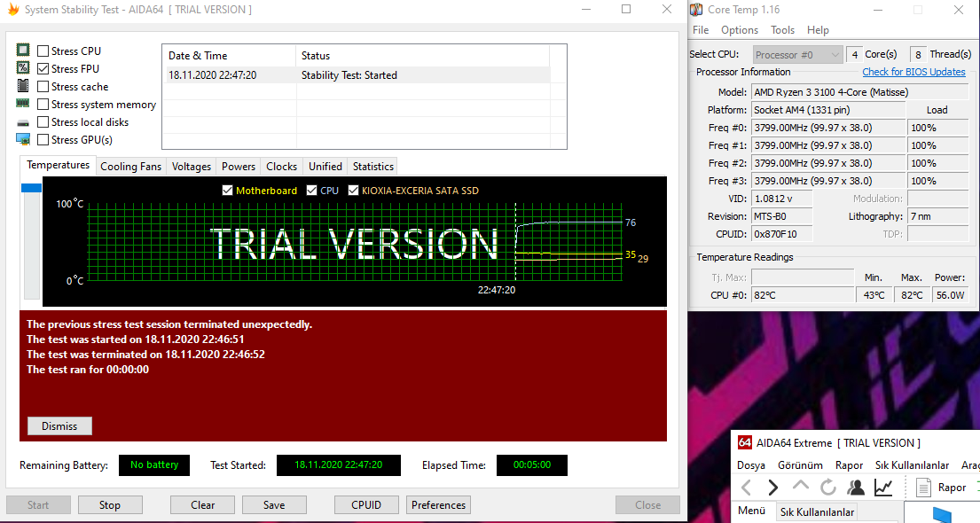Click the percent icon beside Stress FPU
980x523 pixels.
(x=23, y=67)
